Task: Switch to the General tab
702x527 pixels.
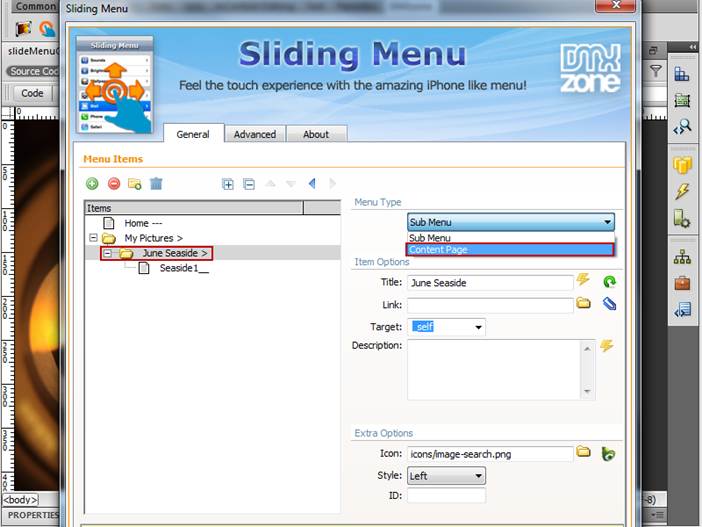Action: (x=193, y=134)
